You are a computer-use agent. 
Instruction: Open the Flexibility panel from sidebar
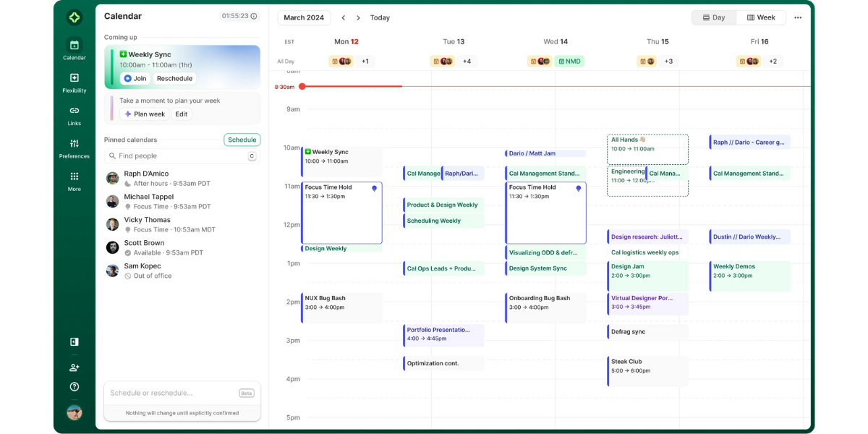click(x=74, y=77)
